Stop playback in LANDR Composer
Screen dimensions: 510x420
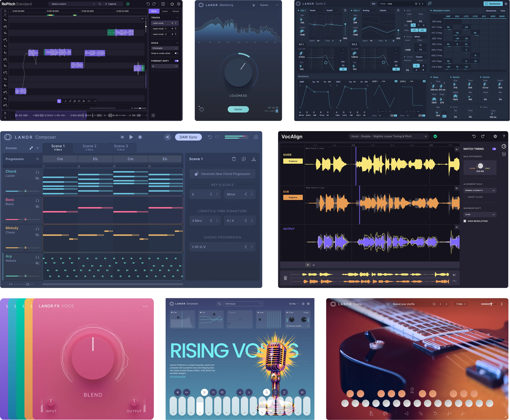coord(140,137)
